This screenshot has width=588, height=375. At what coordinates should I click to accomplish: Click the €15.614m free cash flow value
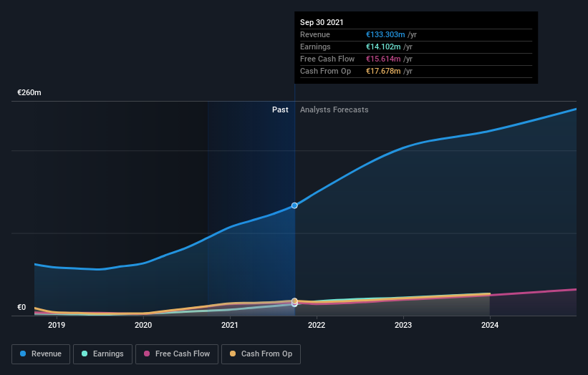pyautogui.click(x=383, y=59)
